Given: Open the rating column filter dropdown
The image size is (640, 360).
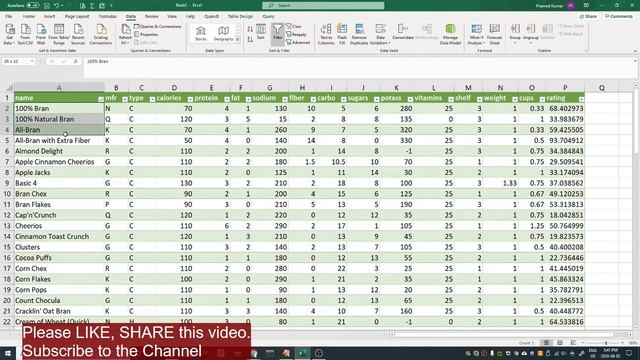Looking at the screenshot, I should pos(581,99).
